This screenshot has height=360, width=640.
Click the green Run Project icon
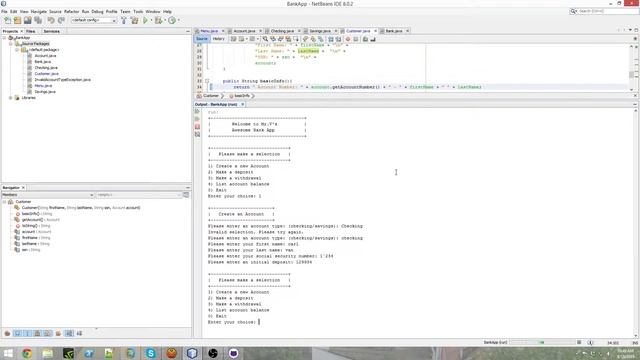tap(145, 20)
